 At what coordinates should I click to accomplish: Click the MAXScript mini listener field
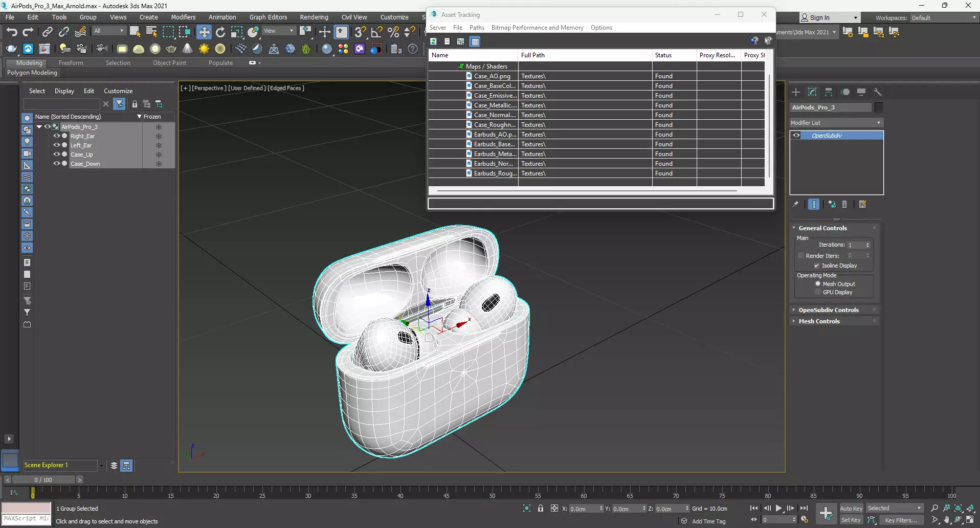click(x=26, y=519)
